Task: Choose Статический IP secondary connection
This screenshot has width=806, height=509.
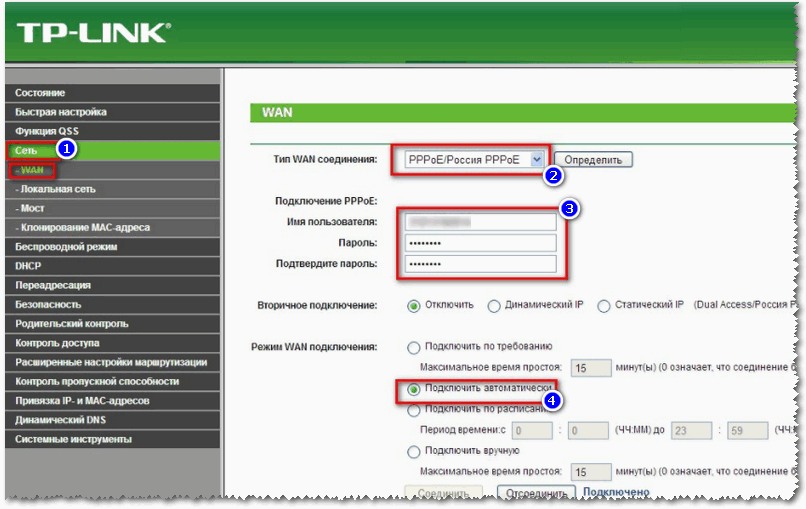Action: (x=605, y=306)
